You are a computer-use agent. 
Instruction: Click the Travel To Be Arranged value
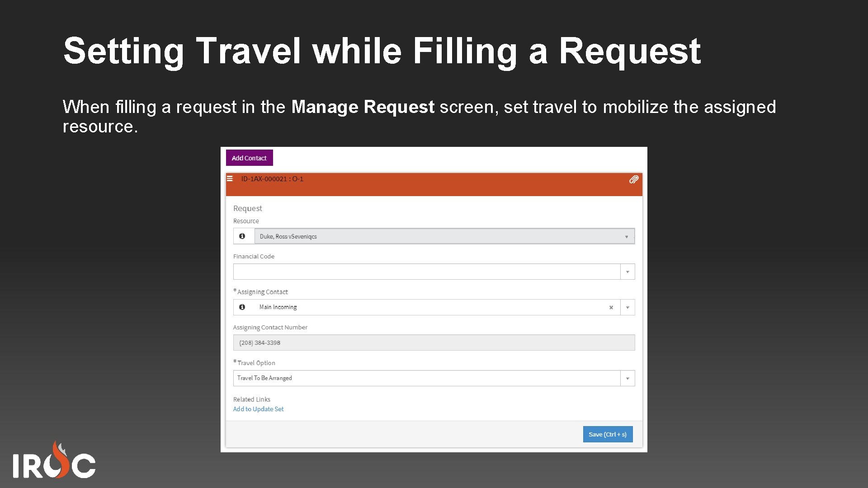264,378
